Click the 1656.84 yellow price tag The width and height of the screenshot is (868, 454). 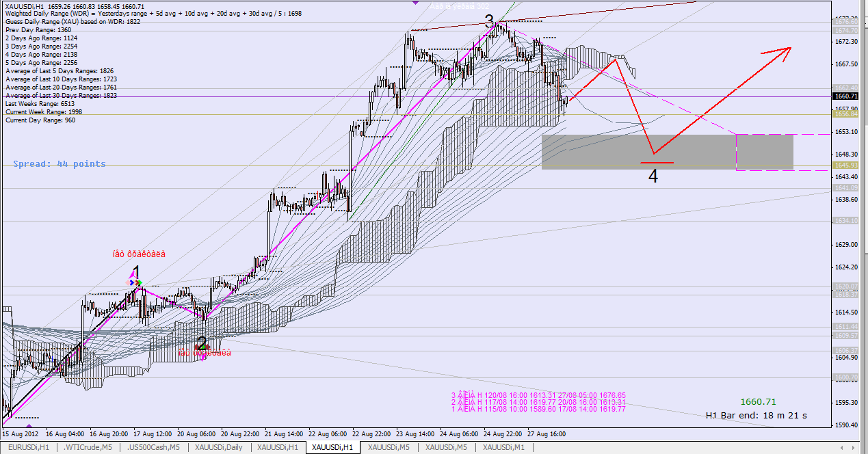(847, 114)
